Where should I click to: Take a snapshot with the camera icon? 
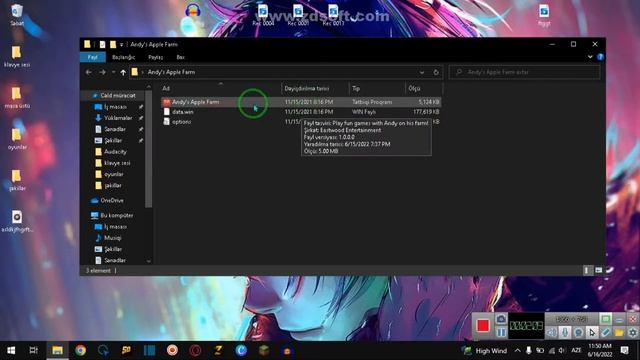coord(501,319)
